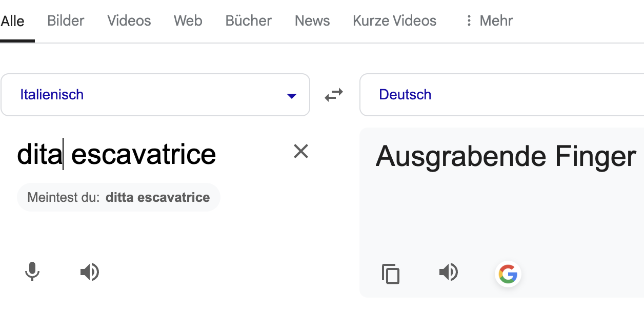This screenshot has height=314, width=644.
Task: Switch to the Videos tab
Action: pyautogui.click(x=129, y=21)
